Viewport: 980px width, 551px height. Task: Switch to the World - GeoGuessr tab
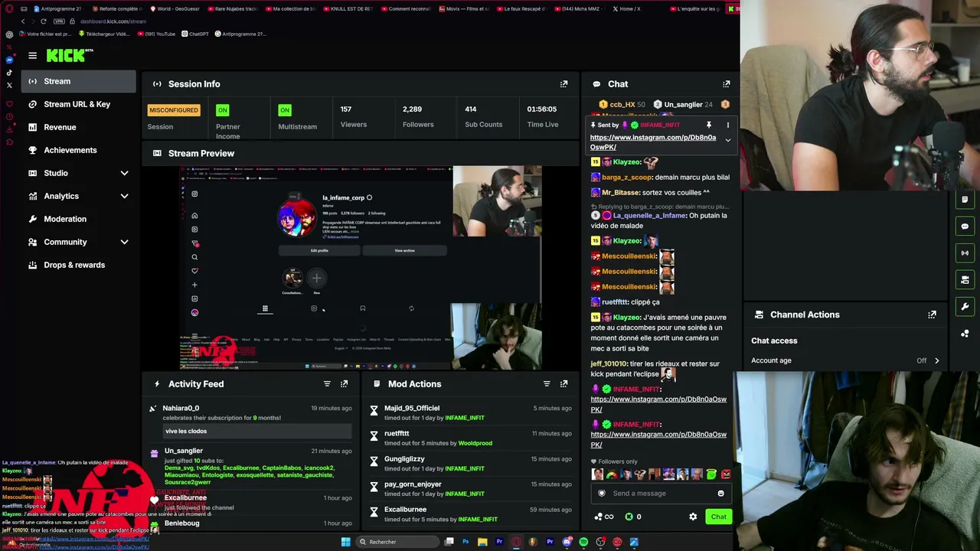tap(175, 9)
